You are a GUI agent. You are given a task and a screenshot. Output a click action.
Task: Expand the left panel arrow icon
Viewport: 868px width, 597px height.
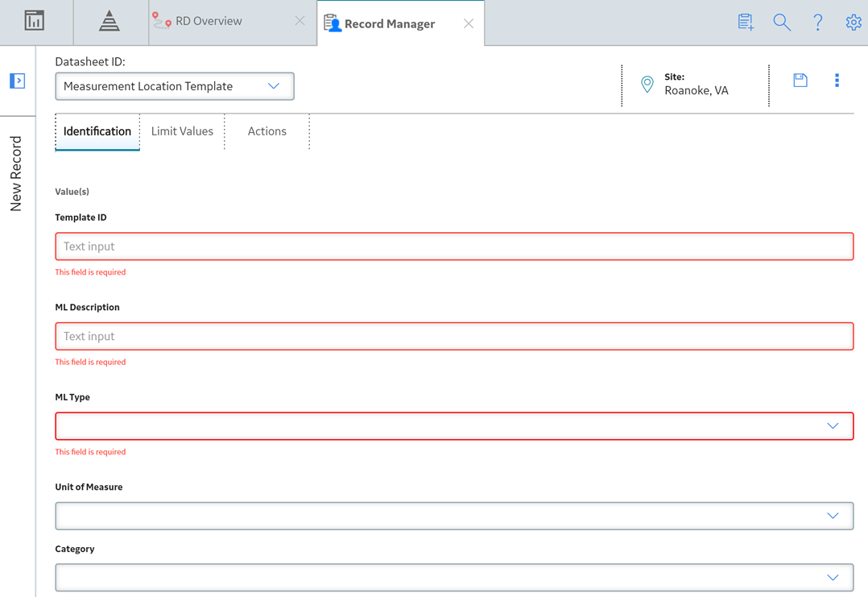coord(17,81)
